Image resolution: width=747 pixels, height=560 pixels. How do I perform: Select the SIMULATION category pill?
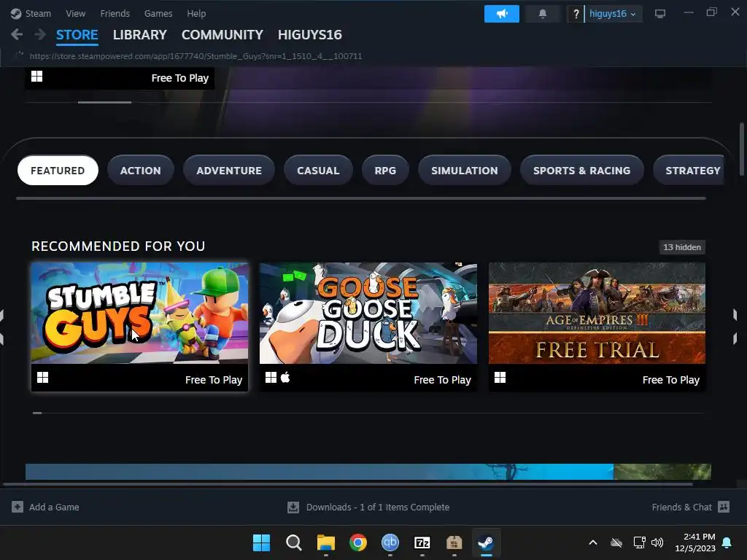click(465, 171)
